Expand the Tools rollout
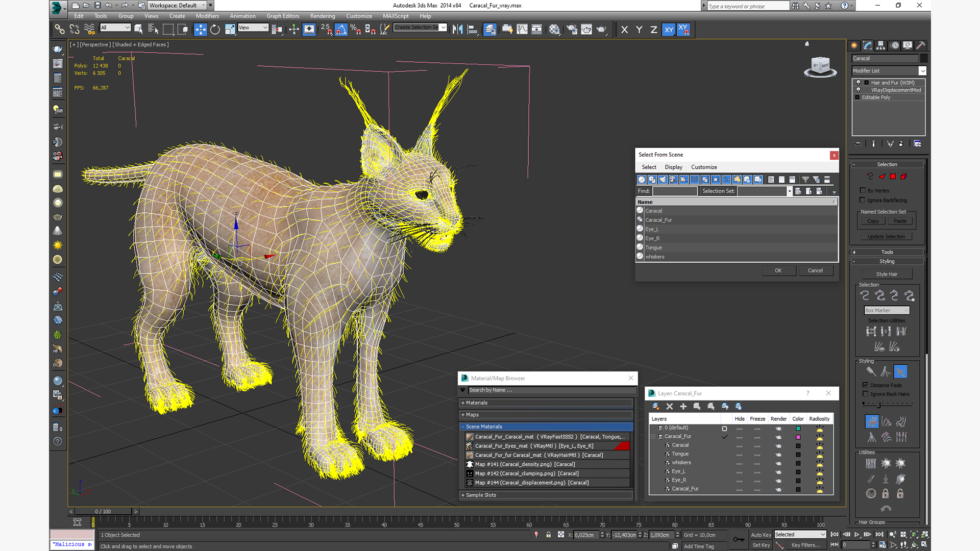 887,252
